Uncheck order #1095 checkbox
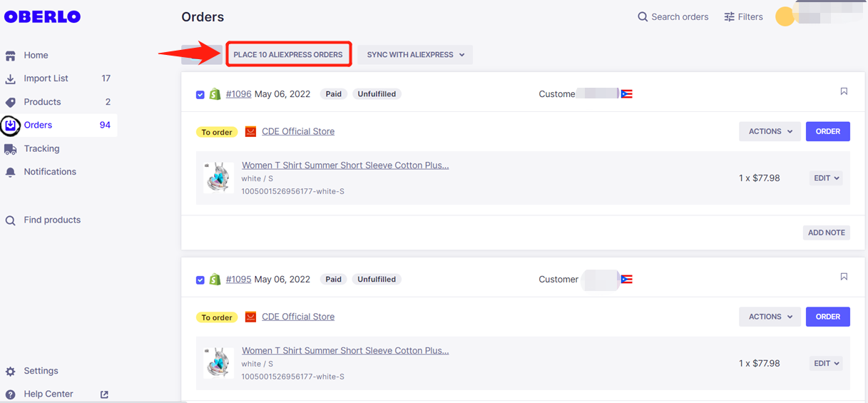 click(x=200, y=280)
